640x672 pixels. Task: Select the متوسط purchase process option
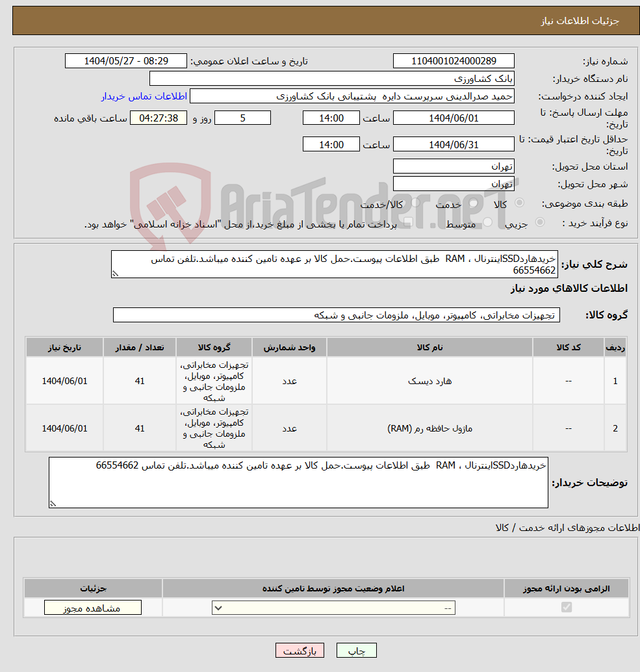click(487, 222)
